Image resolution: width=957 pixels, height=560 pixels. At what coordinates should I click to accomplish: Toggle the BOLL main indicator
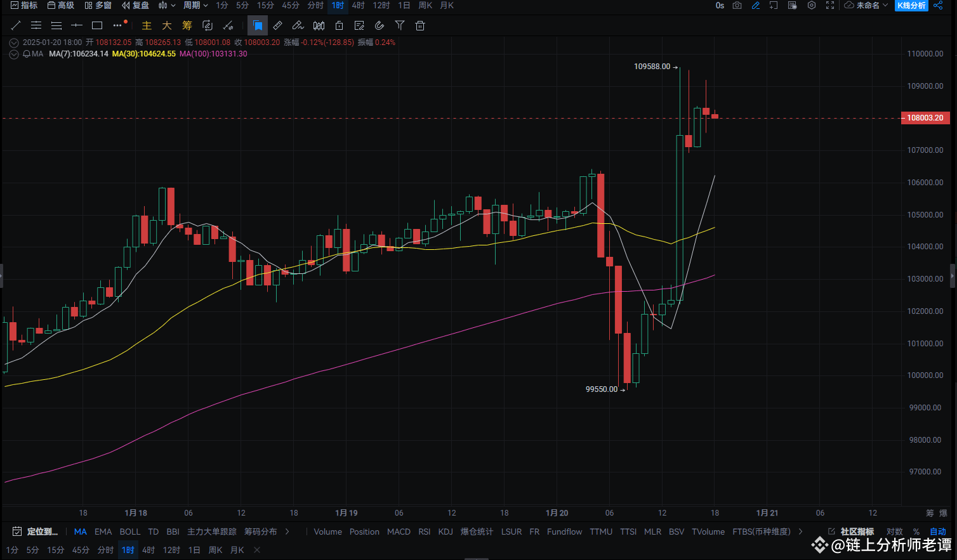130,531
